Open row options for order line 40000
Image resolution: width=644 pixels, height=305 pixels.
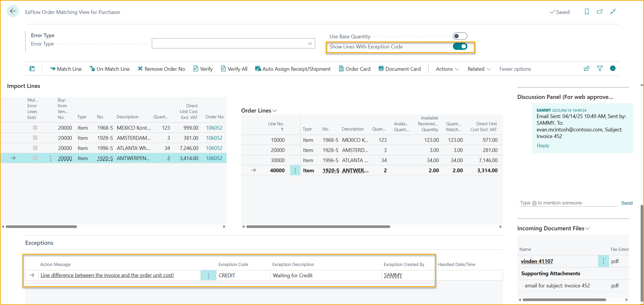(x=295, y=171)
